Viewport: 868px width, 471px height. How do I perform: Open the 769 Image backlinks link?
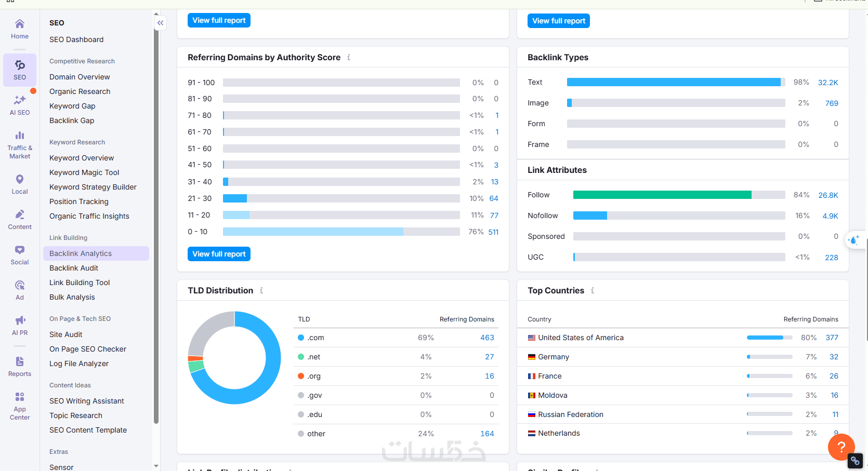click(832, 103)
